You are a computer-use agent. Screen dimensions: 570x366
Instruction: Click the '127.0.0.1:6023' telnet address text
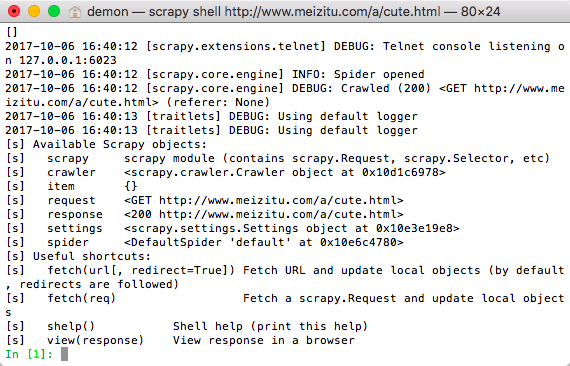coord(68,60)
